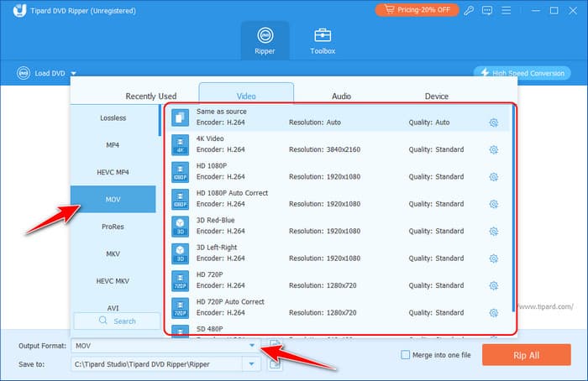Select MOV format category

(113, 199)
